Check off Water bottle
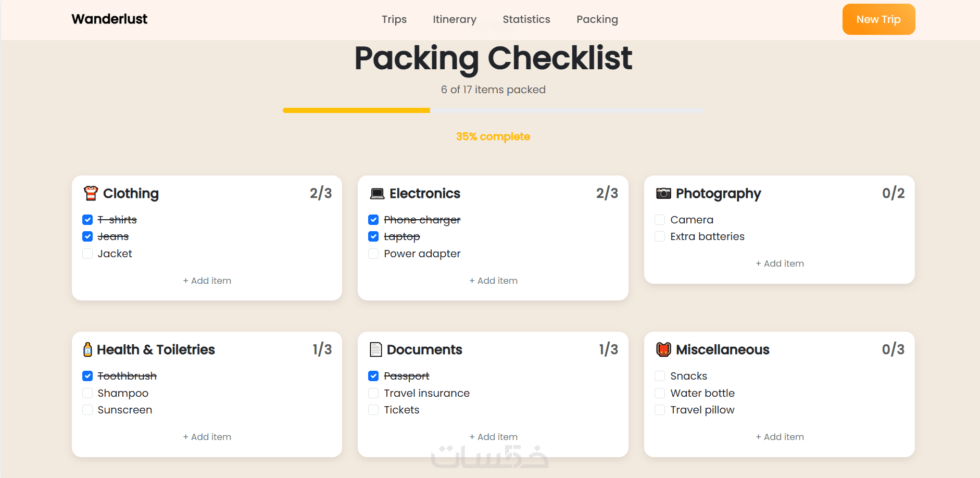The image size is (980, 478). [660, 393]
